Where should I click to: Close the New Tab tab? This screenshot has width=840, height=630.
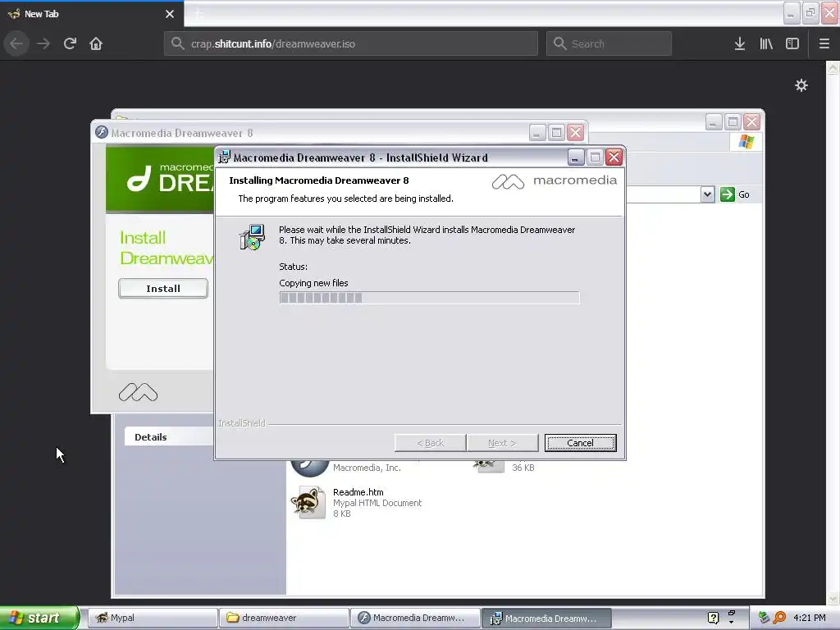(170, 14)
